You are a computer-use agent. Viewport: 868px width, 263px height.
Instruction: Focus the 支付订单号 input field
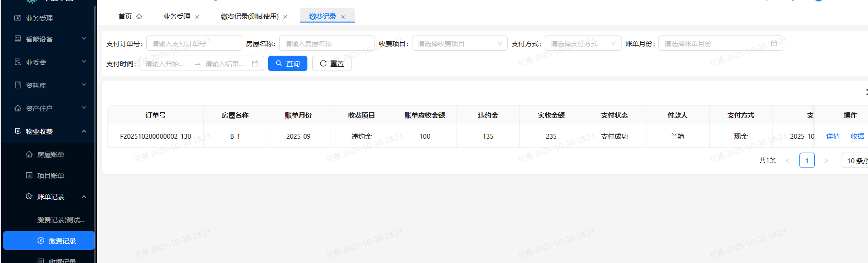[194, 43]
